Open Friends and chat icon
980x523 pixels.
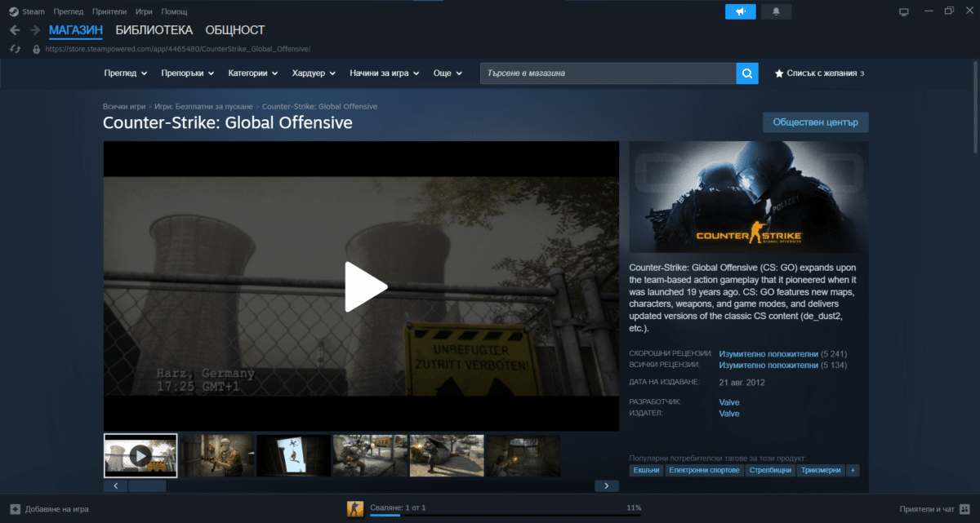[963, 509]
